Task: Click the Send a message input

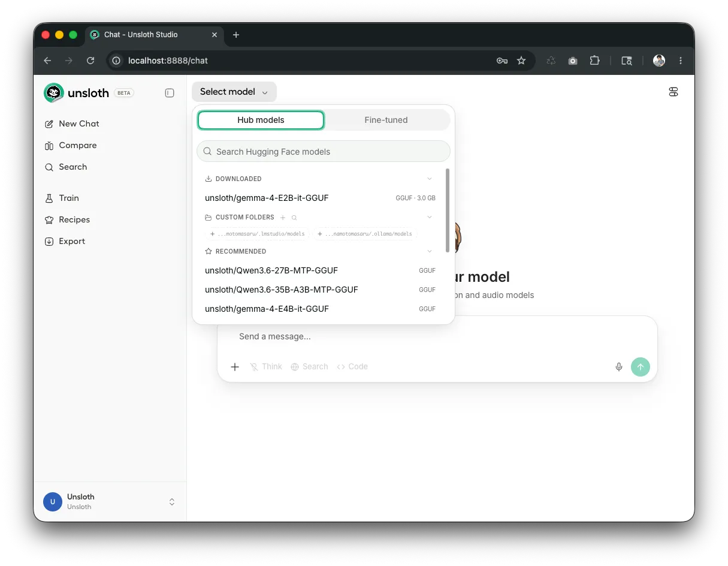Action: tap(437, 336)
